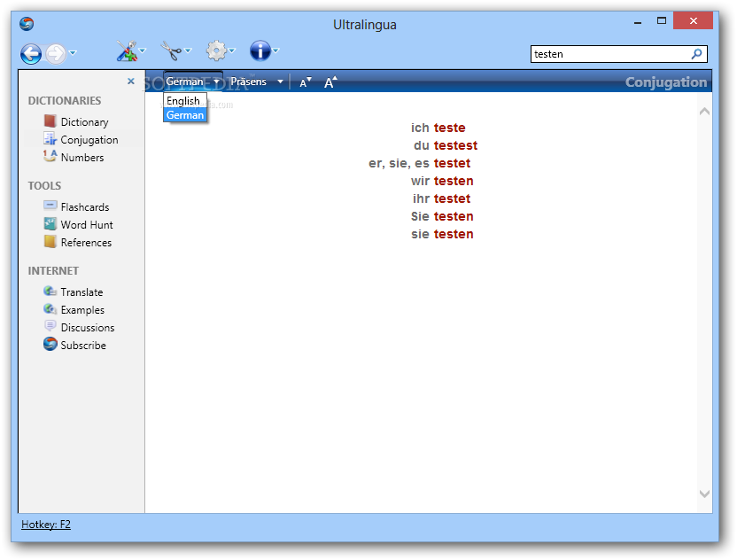Open the Translate internet tool
The width and height of the screenshot is (737, 560).
point(81,292)
